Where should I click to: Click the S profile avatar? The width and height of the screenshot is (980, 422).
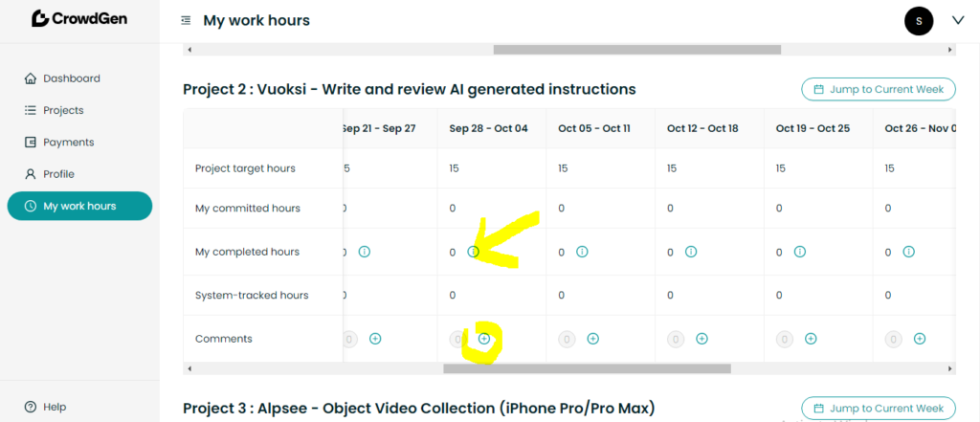click(x=919, y=21)
